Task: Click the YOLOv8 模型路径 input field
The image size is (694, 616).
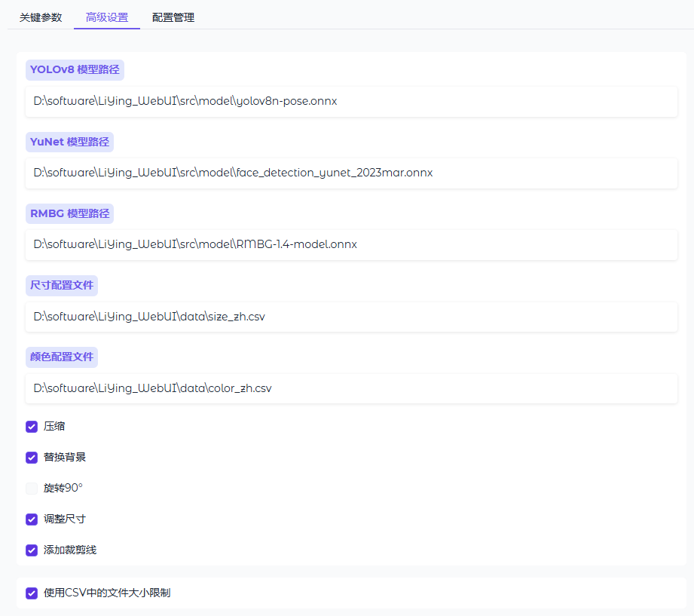Action: click(351, 101)
